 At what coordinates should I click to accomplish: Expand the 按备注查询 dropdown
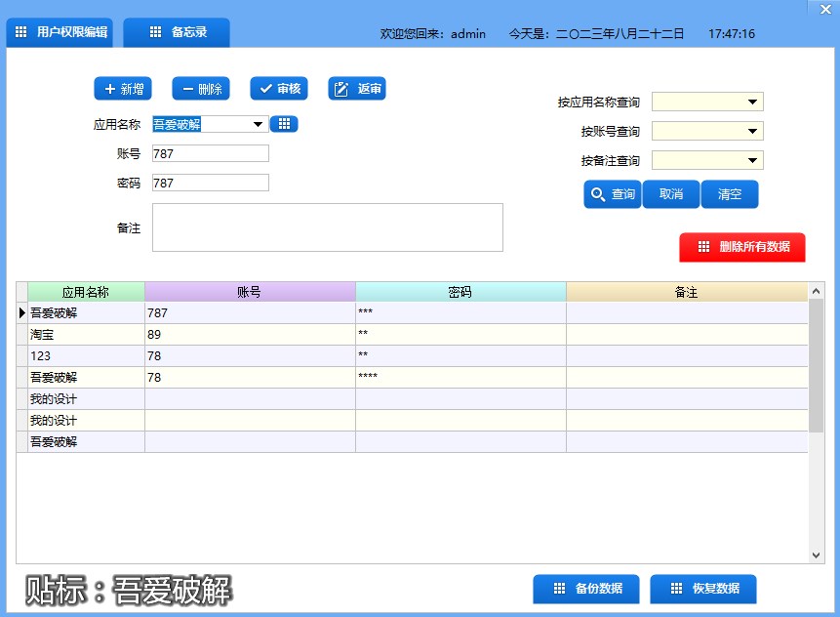point(753,159)
